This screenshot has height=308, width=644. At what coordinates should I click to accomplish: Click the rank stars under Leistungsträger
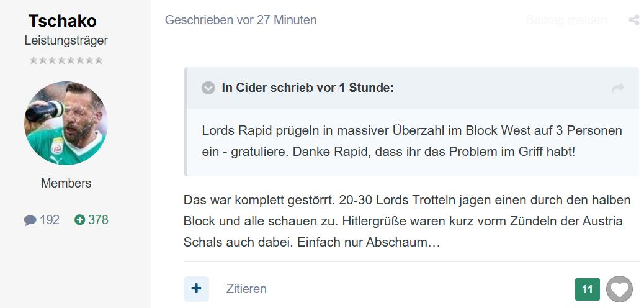click(66, 61)
